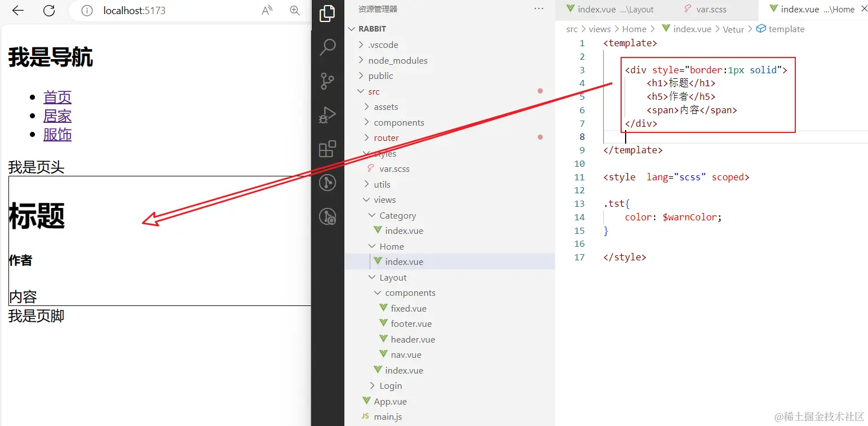The image size is (868, 426).
Task: Open fixed.vue in the file tree
Action: point(409,308)
